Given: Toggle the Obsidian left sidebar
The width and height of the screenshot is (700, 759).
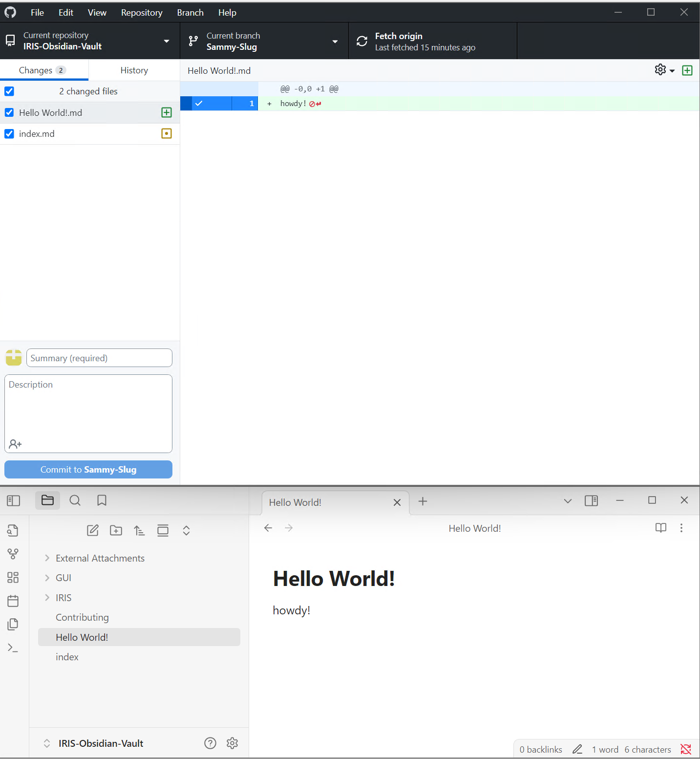Looking at the screenshot, I should click(14, 500).
